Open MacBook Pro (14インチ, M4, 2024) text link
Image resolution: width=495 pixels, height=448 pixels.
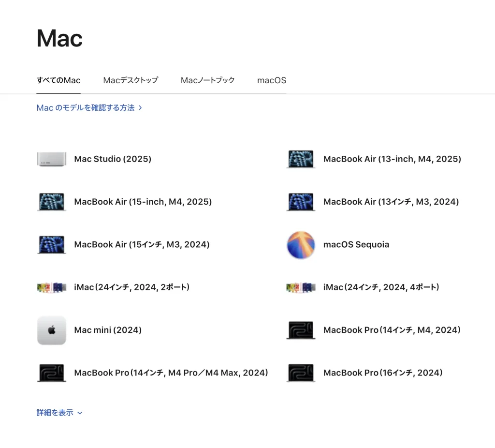click(392, 330)
